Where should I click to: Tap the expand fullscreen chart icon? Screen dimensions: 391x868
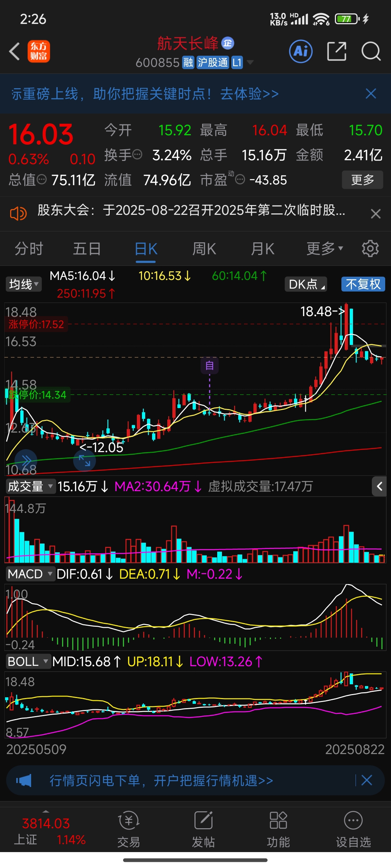click(84, 460)
